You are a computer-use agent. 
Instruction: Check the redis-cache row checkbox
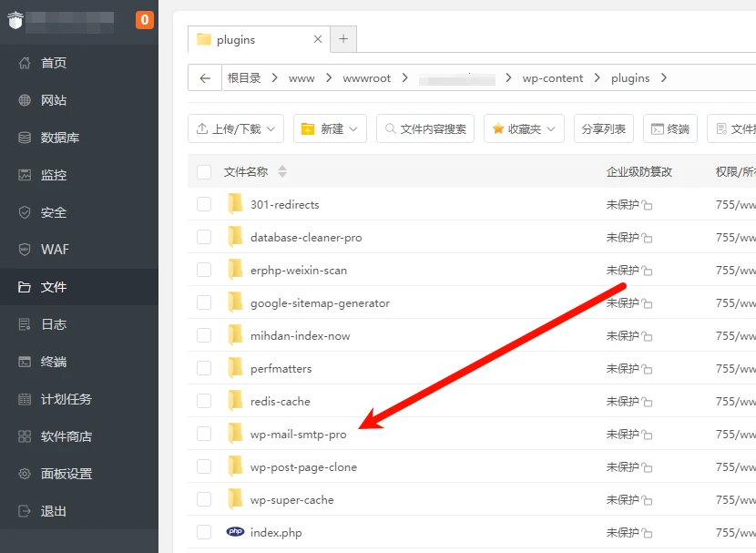(204, 401)
